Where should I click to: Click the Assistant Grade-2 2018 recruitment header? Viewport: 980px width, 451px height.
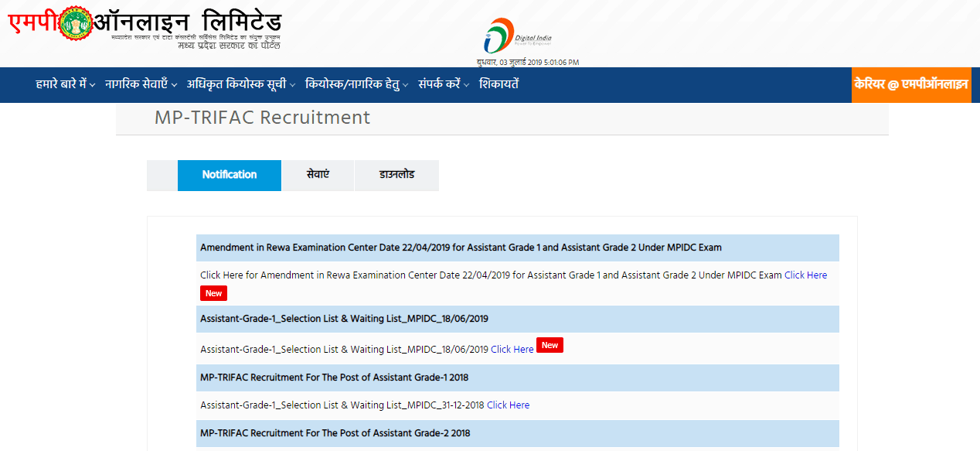pos(335,433)
